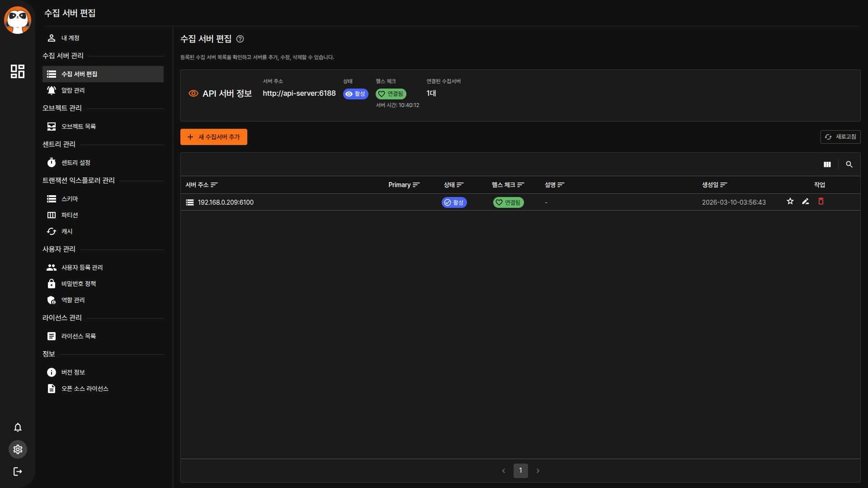Open the column visibility selector icon
Screen dimensions: 868x488
[x=827, y=164]
